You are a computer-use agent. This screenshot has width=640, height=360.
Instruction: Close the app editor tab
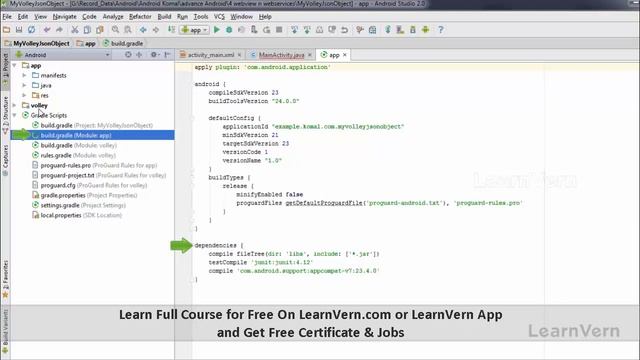click(345, 55)
